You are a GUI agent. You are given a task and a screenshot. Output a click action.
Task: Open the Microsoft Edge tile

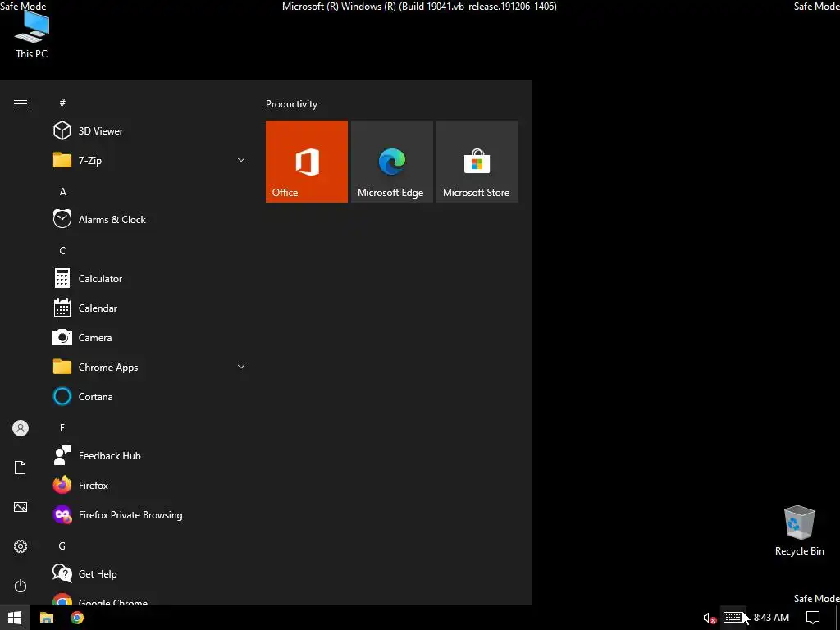click(391, 162)
